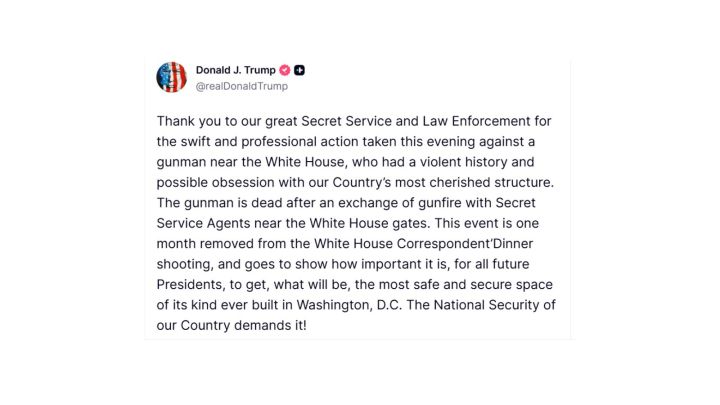
Task: Click "Service Agents" in the post body
Action: [203, 223]
